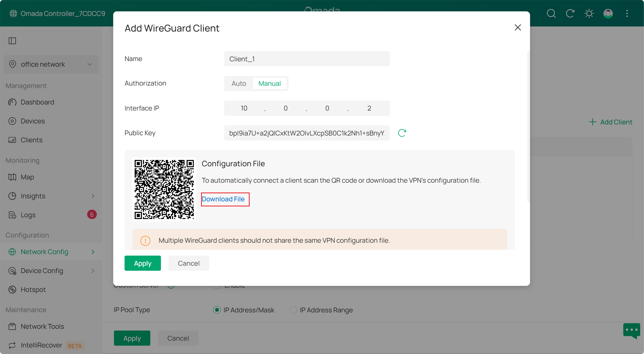The height and width of the screenshot is (354, 644).
Task: Select IP Address Range radio button
Action: click(x=293, y=310)
